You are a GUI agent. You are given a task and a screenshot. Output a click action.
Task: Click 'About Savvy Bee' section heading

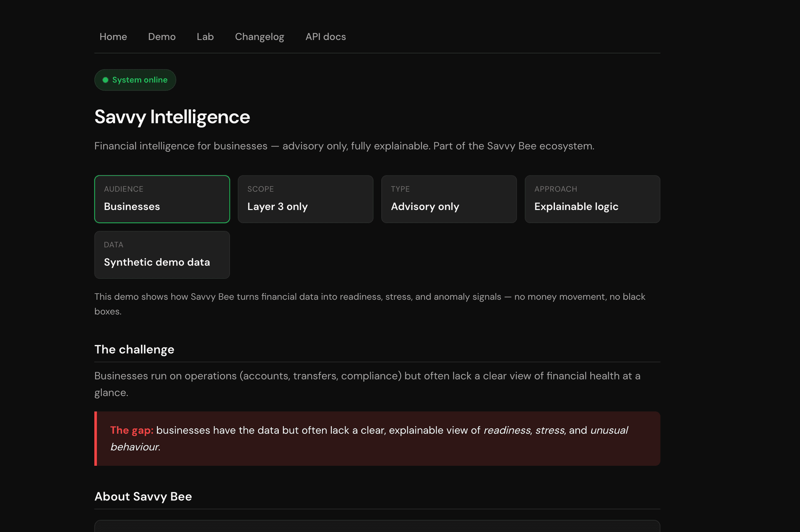143,497
